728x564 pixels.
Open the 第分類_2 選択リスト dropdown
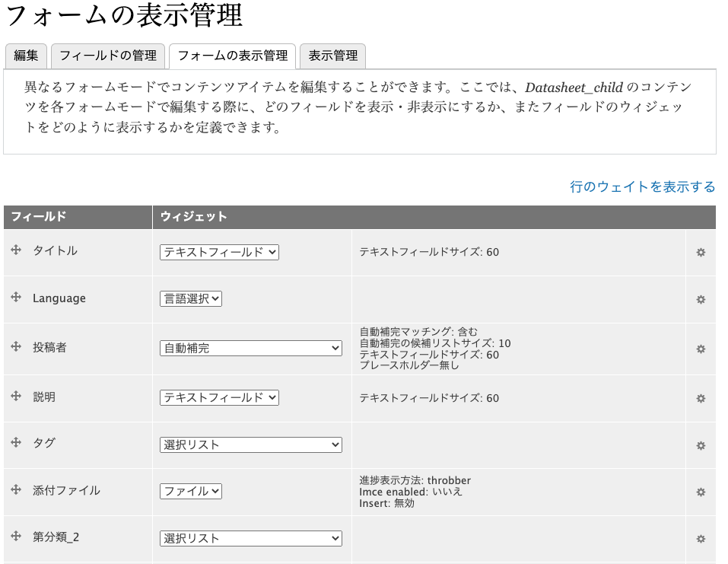pos(251,538)
